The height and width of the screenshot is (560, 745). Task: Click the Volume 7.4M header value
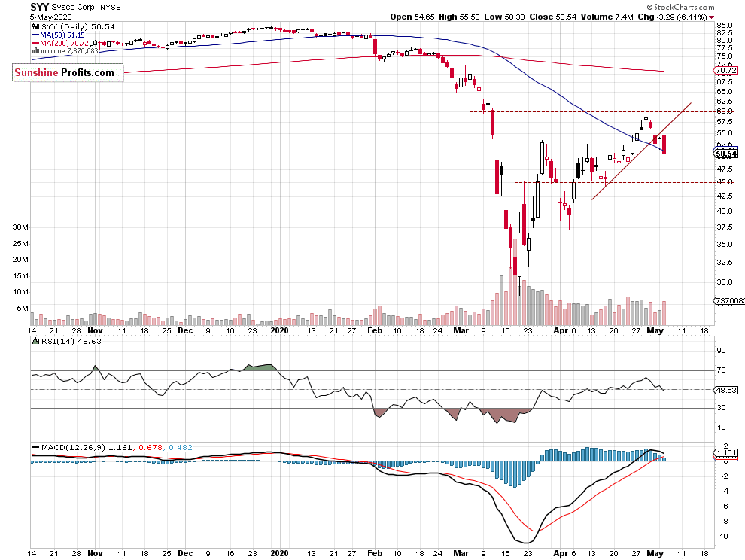[x=607, y=17]
